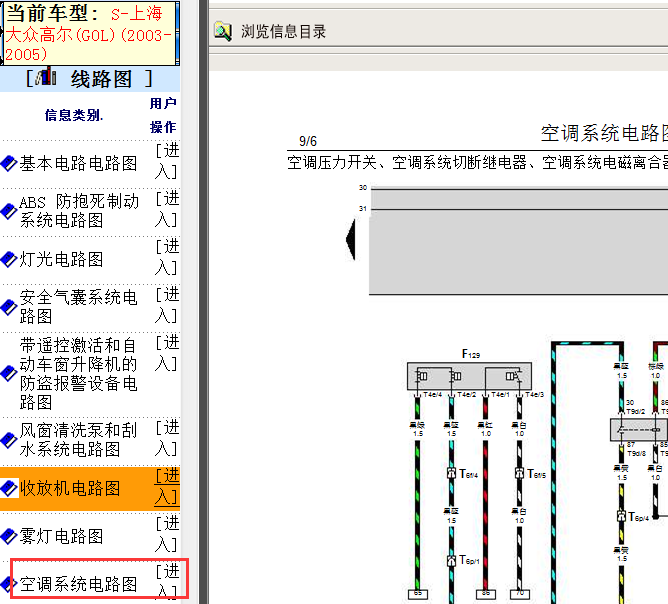Click 用户操作 column header

pos(163,115)
